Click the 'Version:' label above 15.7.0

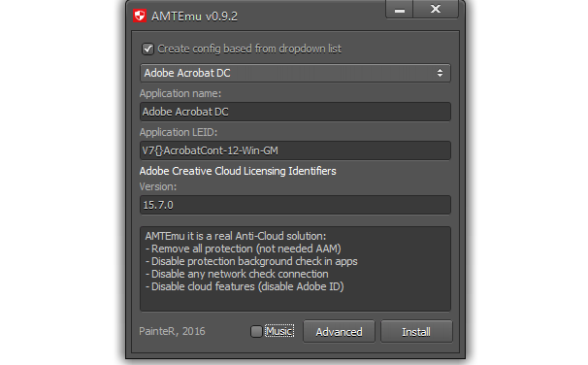(x=158, y=186)
